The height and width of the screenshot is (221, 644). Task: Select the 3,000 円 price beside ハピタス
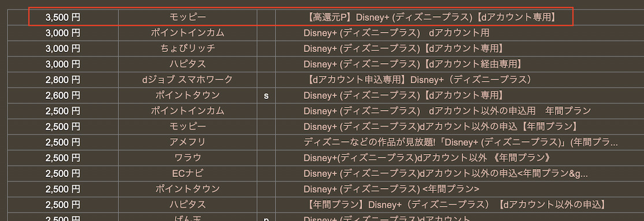click(x=63, y=64)
